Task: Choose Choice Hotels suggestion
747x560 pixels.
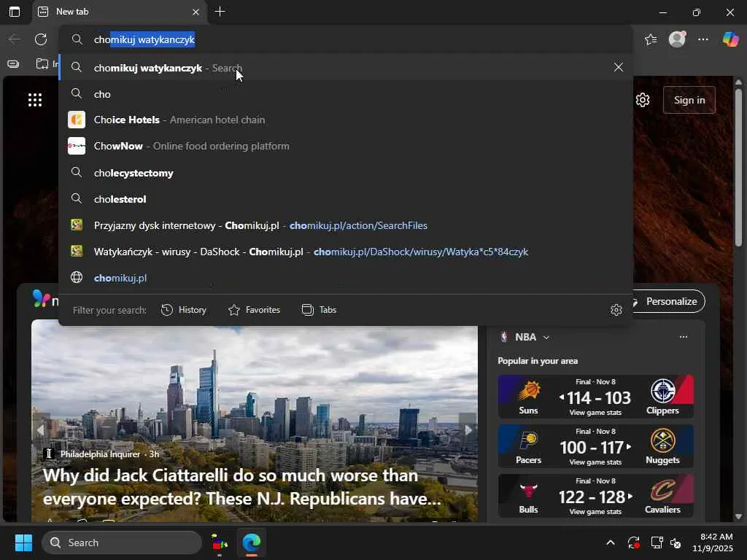Action: 346,120
